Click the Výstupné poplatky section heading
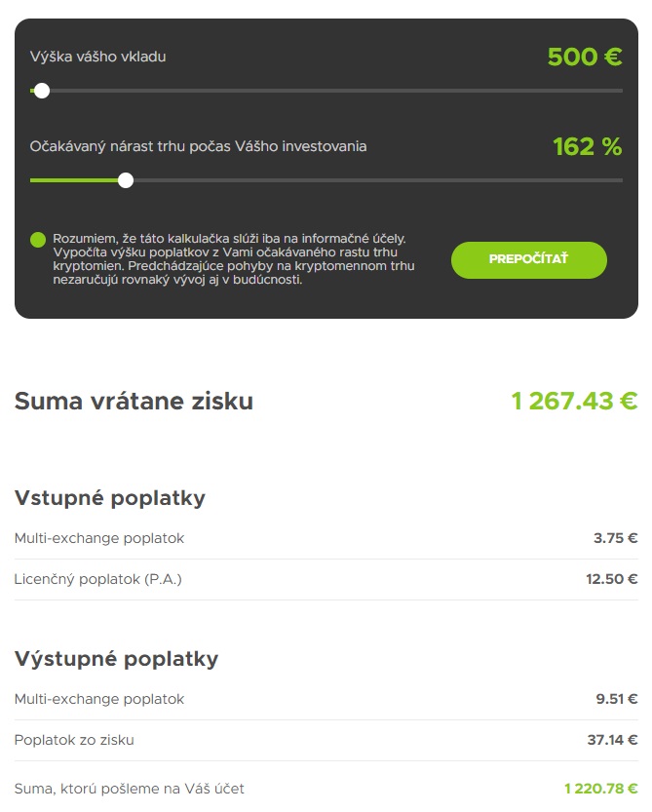The width and height of the screenshot is (652, 812). (117, 659)
